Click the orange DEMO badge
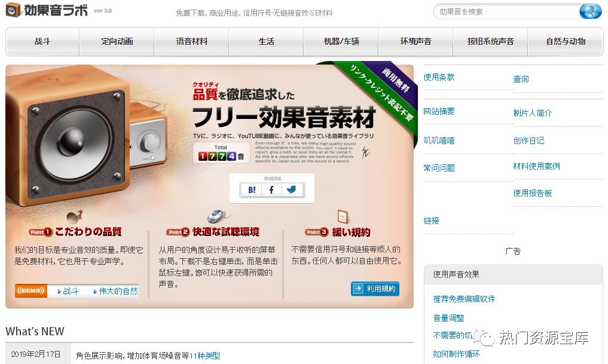The width and height of the screenshot is (608, 364). (31, 290)
